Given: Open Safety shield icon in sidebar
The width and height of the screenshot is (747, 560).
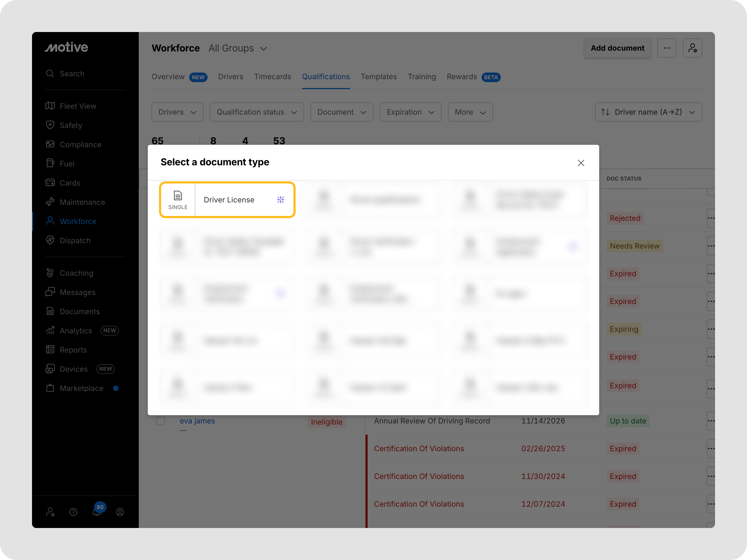Looking at the screenshot, I should pos(50,125).
